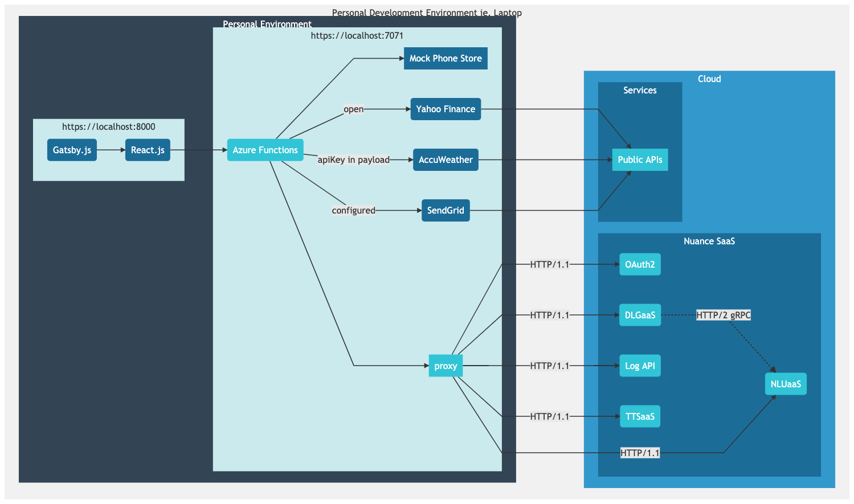The image size is (854, 504).
Task: Select the proxy node
Action: tap(446, 366)
